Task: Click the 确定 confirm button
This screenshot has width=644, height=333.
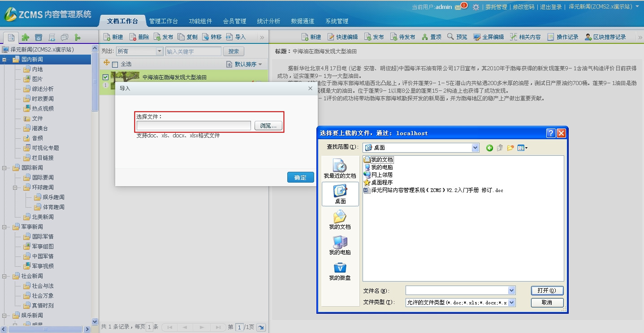Action: [300, 178]
